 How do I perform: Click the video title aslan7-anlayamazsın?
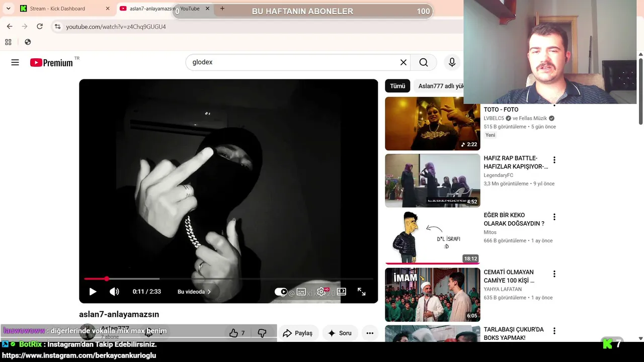[x=119, y=314]
